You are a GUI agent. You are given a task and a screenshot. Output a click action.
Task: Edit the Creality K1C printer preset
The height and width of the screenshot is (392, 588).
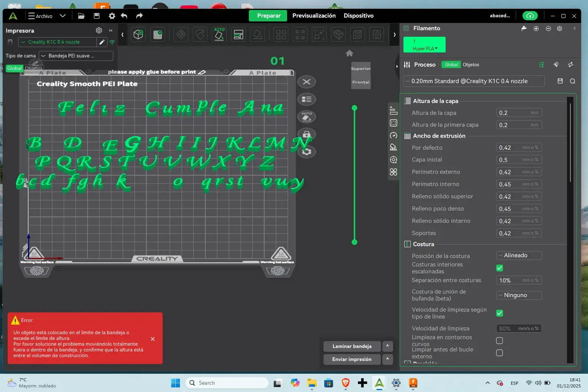102,42
